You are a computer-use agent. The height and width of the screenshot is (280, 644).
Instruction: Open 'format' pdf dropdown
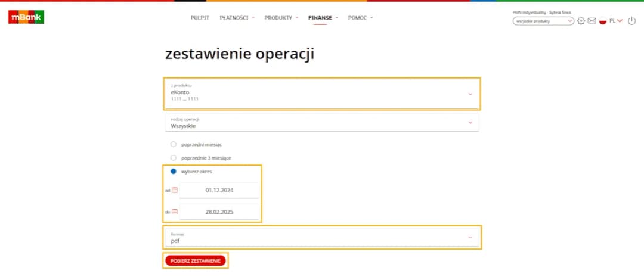(x=322, y=238)
